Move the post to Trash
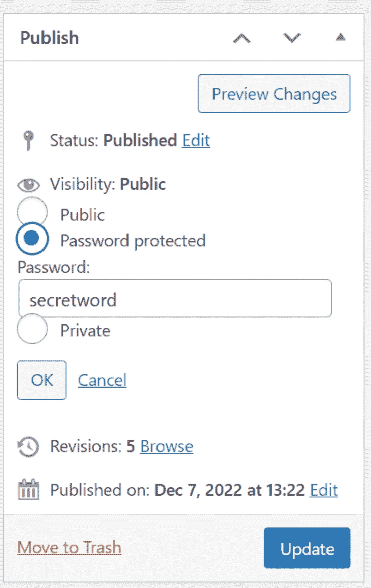 (x=69, y=548)
